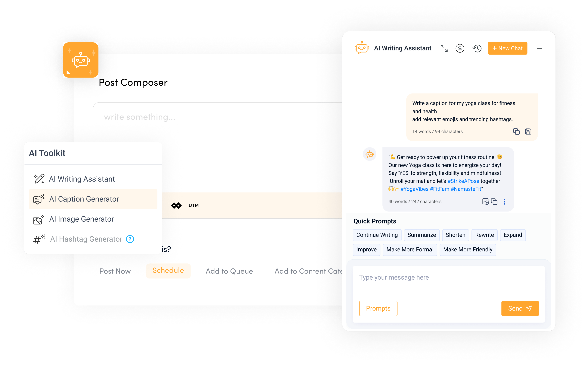Click the Rewrite quick prompt button

click(x=484, y=235)
